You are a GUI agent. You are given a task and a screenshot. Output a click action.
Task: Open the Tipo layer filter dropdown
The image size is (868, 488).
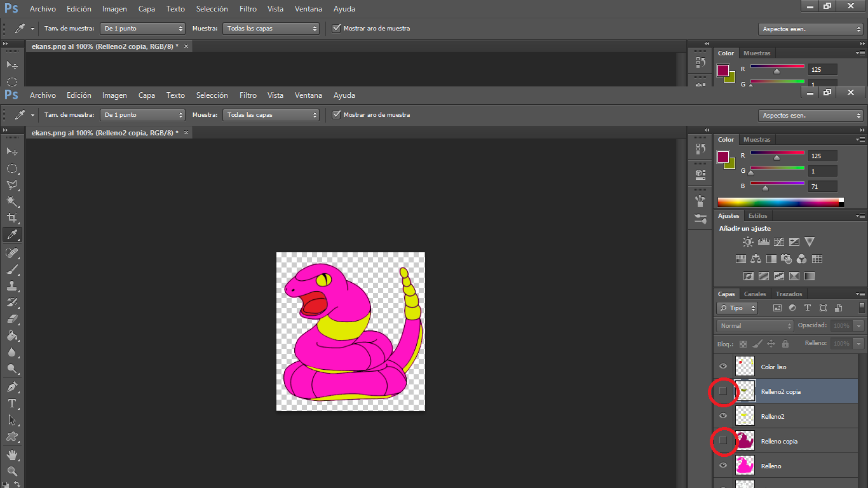[737, 308]
